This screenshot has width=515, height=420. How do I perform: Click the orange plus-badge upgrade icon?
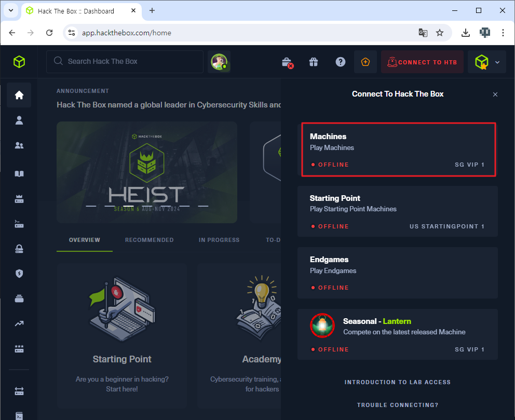pyautogui.click(x=365, y=62)
